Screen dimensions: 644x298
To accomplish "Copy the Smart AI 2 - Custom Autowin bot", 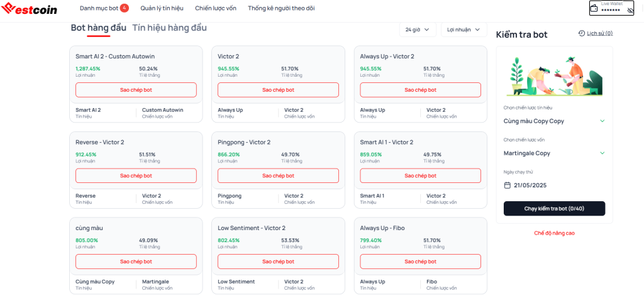I will [136, 90].
